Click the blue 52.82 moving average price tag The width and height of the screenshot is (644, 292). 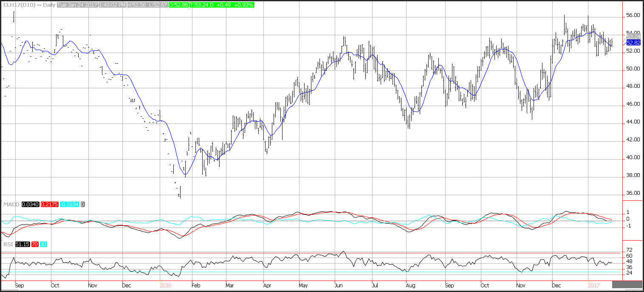[633, 43]
